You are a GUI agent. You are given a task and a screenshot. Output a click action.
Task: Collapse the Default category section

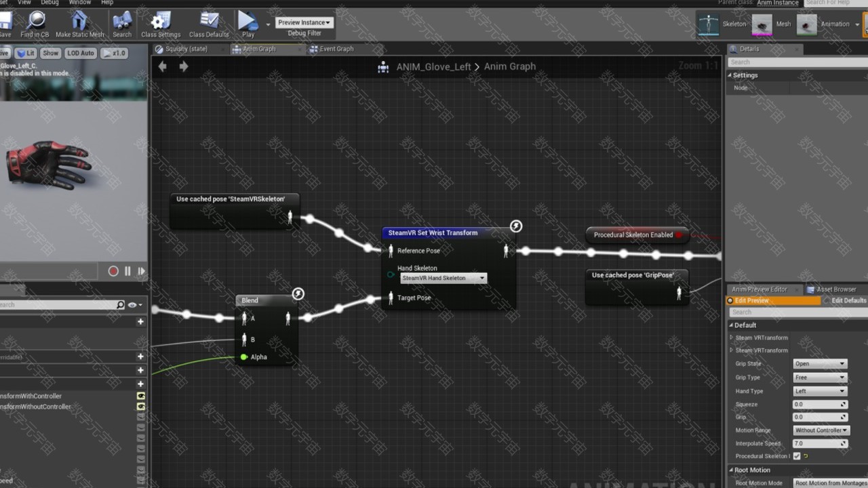pyautogui.click(x=732, y=325)
